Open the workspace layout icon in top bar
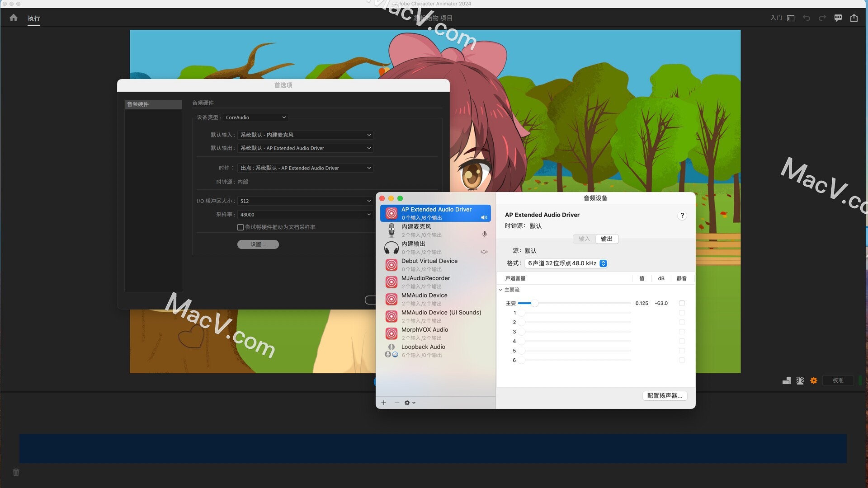The image size is (868, 488). tap(791, 18)
